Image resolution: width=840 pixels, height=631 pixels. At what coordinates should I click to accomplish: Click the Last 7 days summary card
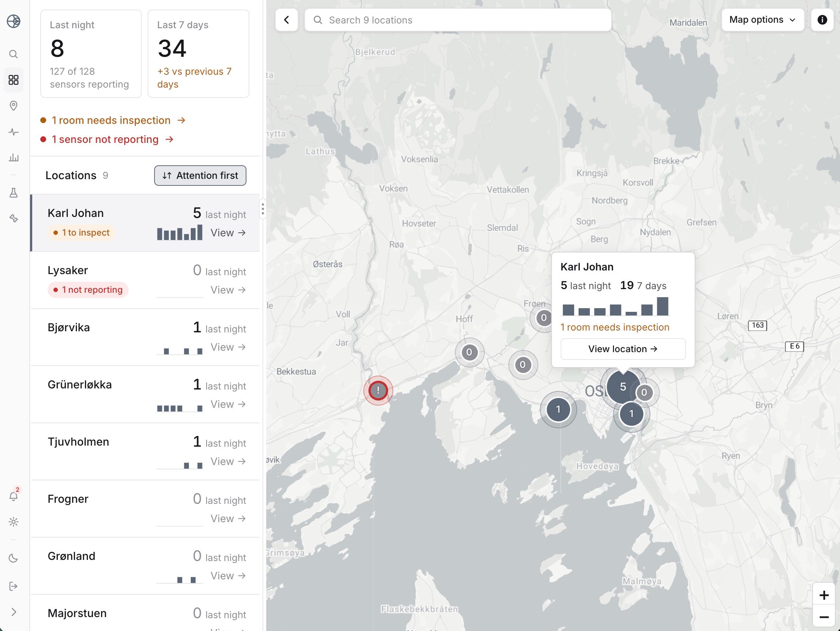coord(198,53)
